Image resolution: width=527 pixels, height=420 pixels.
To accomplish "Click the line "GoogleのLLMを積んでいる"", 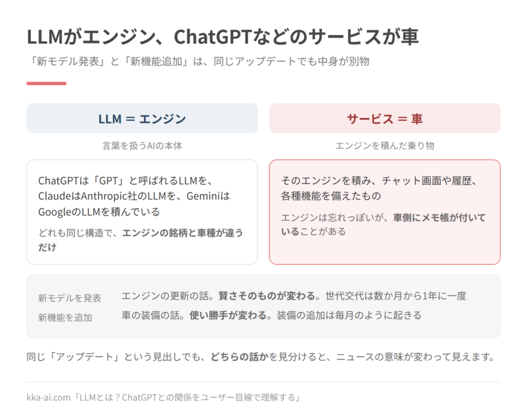I will 99,212.
